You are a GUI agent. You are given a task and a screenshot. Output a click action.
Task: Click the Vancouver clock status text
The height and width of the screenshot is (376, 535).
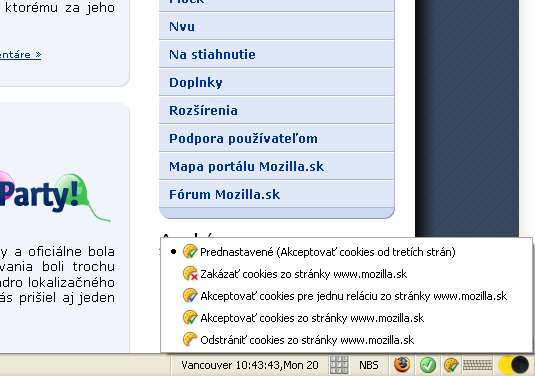click(250, 365)
